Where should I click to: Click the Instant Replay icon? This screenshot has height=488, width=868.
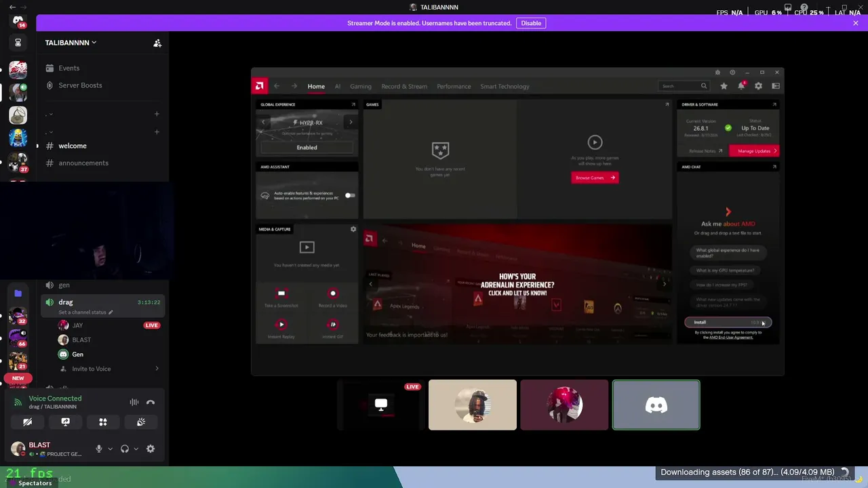tap(281, 325)
